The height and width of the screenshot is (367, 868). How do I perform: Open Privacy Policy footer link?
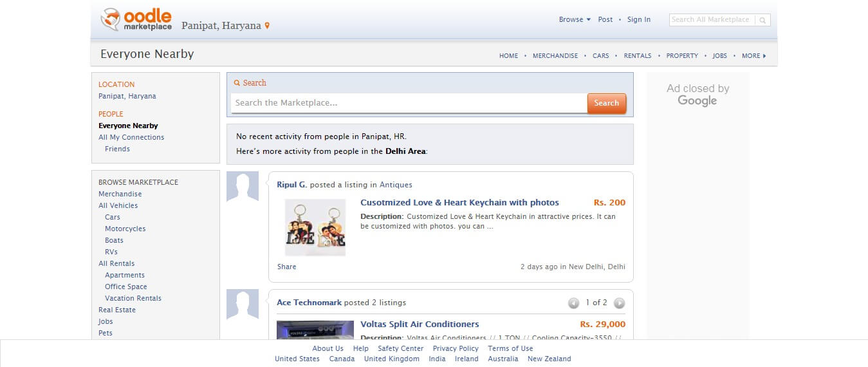(456, 348)
